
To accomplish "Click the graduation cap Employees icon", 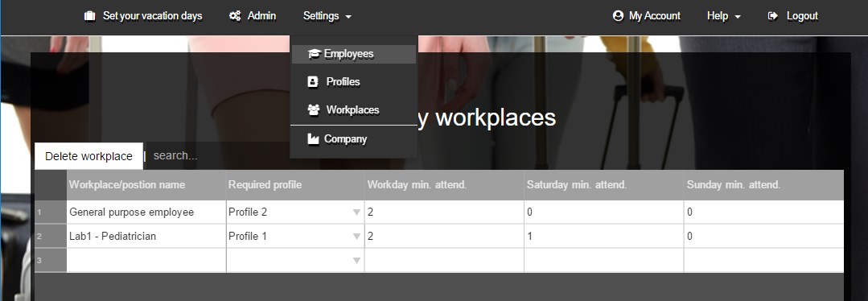I will [314, 54].
